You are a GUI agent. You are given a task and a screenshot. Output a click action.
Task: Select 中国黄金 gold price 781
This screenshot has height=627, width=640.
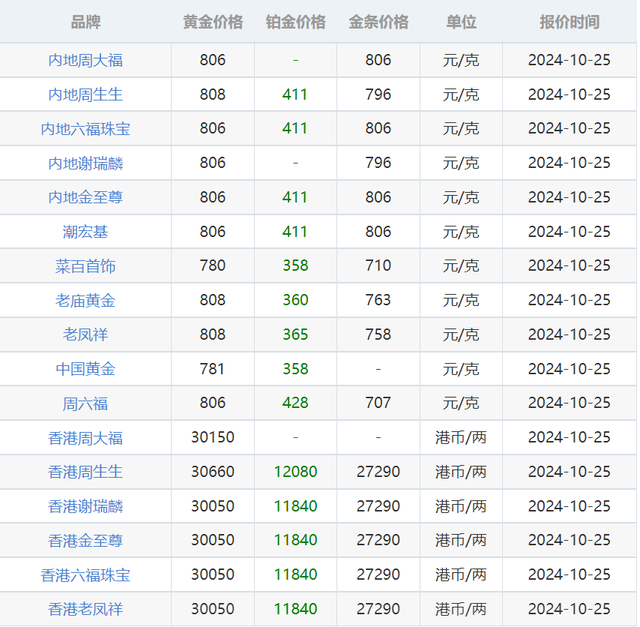pyautogui.click(x=213, y=369)
